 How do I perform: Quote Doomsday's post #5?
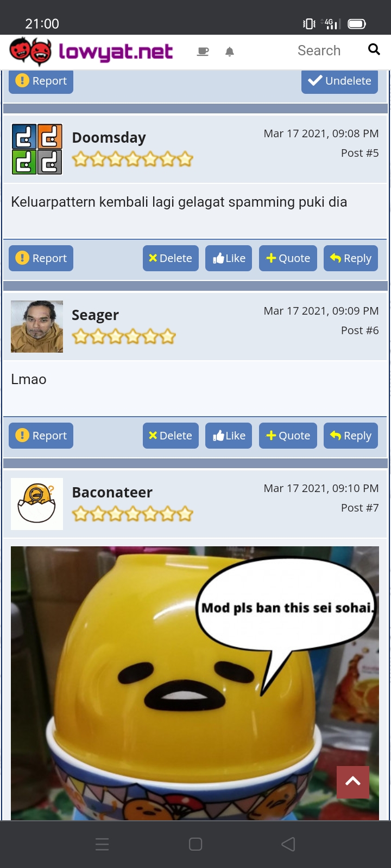point(288,258)
